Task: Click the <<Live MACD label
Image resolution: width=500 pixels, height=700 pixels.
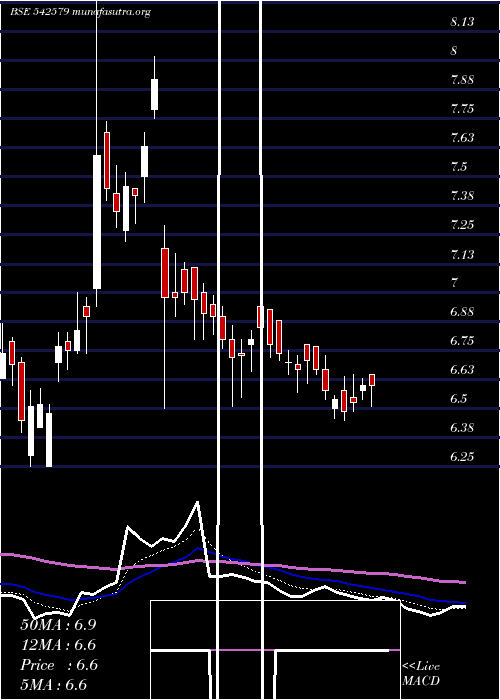Action: coord(421,674)
